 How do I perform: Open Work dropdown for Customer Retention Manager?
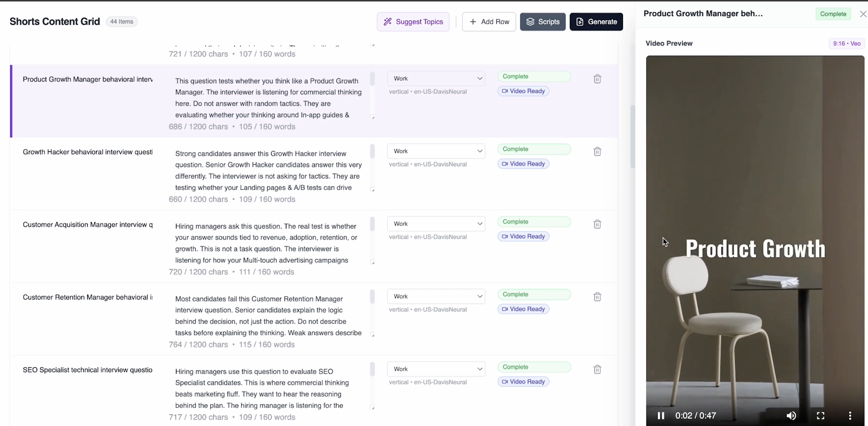(x=436, y=296)
